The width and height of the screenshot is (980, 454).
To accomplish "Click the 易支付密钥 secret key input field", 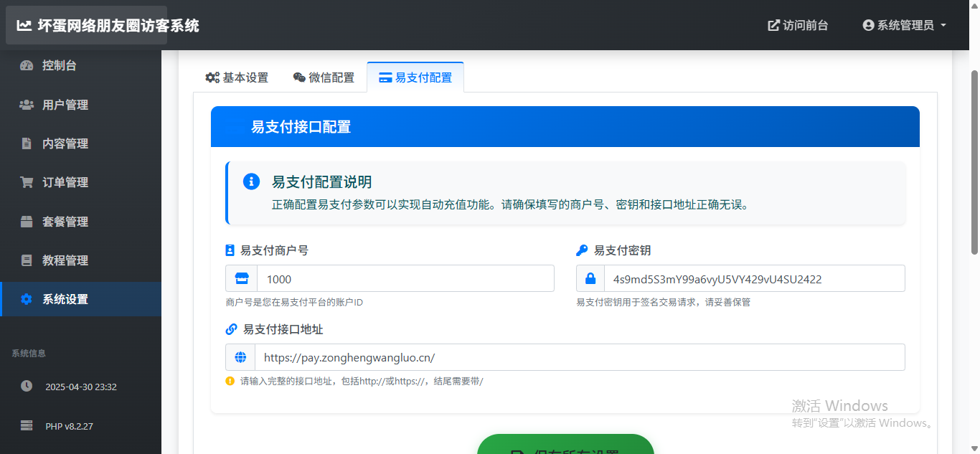I will 755,278.
